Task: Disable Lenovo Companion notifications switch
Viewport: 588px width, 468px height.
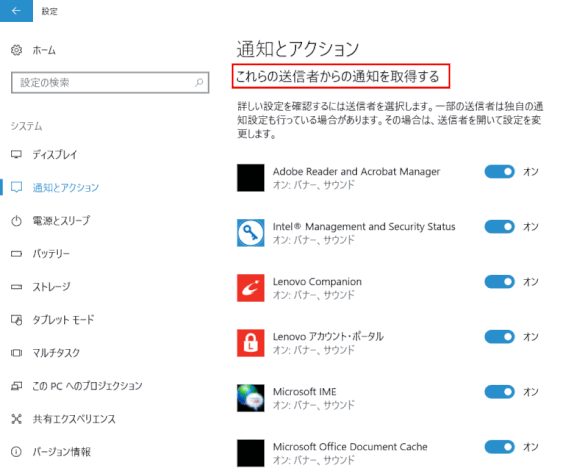Action: tap(500, 282)
